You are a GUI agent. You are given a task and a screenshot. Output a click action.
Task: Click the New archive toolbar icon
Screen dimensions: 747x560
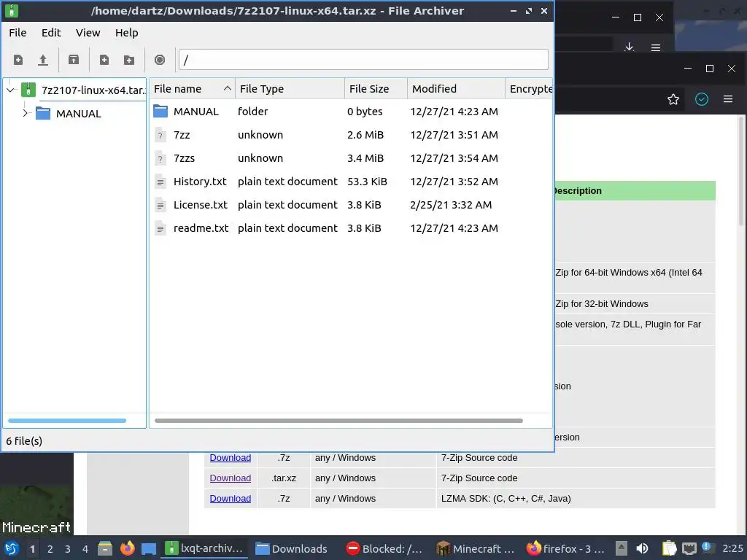pyautogui.click(x=18, y=60)
